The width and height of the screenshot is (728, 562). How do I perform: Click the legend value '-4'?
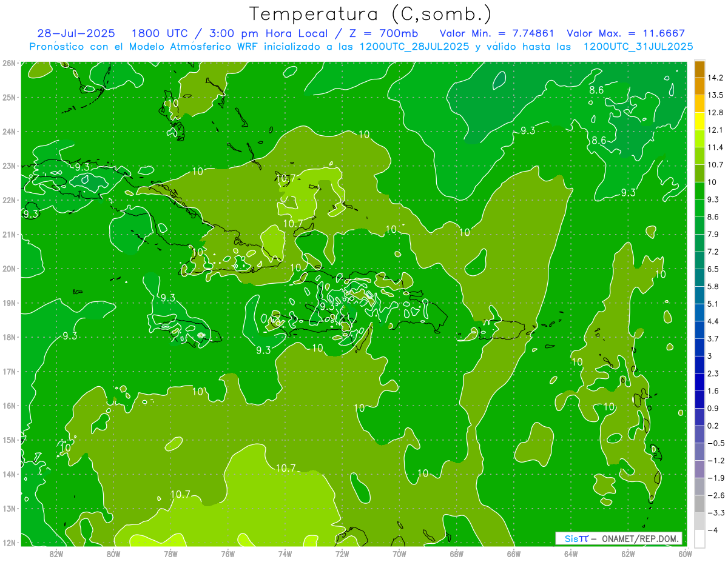tap(712, 530)
